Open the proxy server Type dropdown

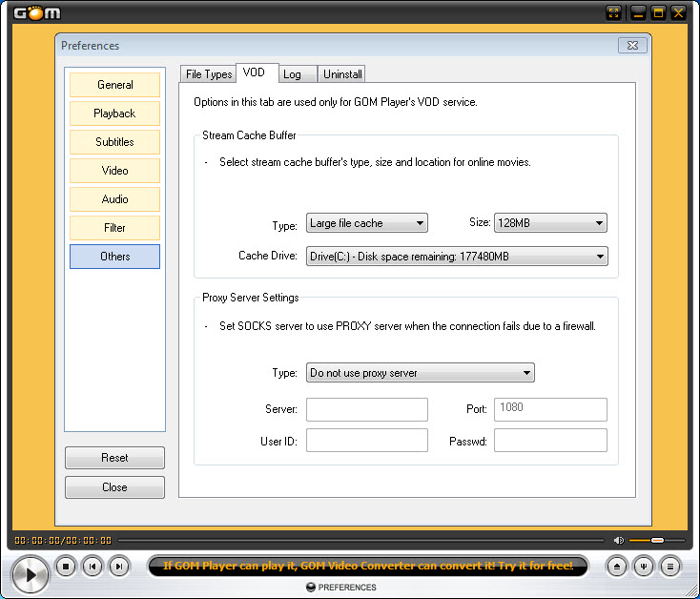point(420,373)
